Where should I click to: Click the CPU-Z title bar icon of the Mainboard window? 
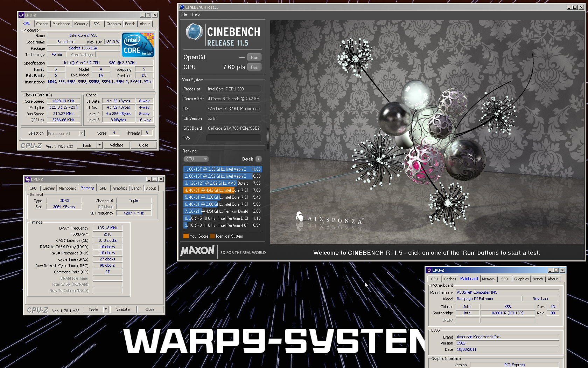pos(429,270)
